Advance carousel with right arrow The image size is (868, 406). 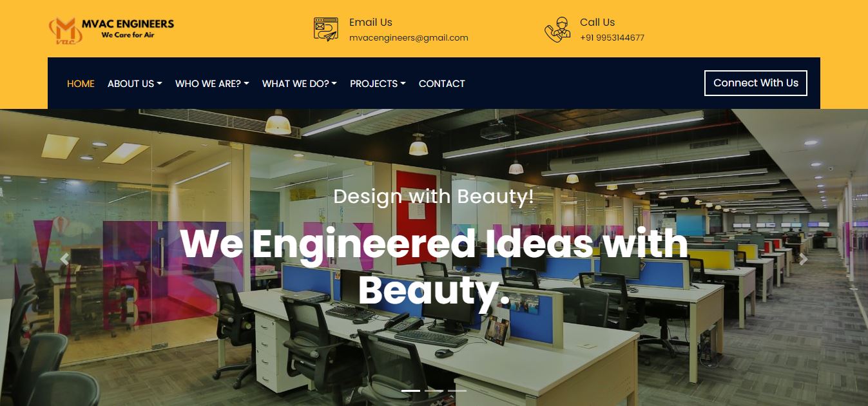tap(803, 260)
